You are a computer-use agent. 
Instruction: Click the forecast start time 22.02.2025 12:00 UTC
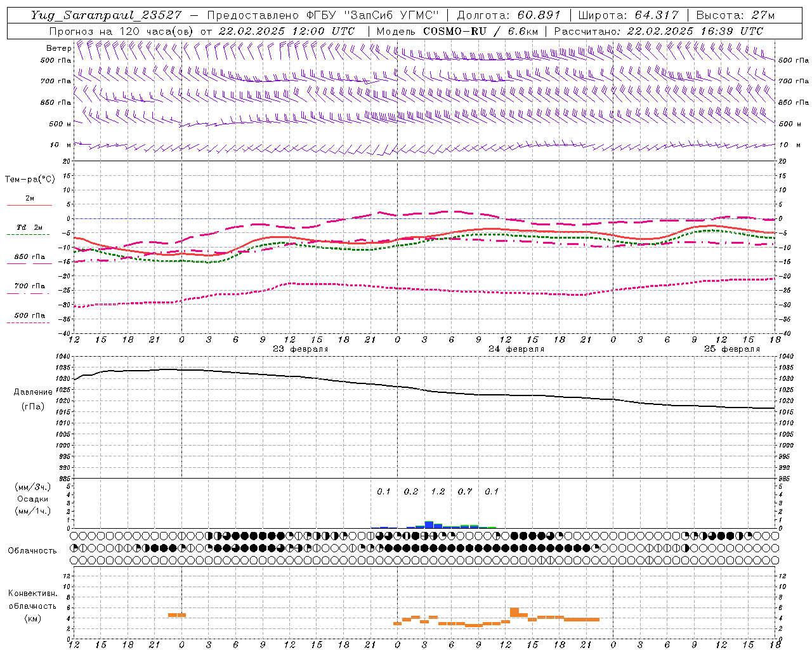286,31
